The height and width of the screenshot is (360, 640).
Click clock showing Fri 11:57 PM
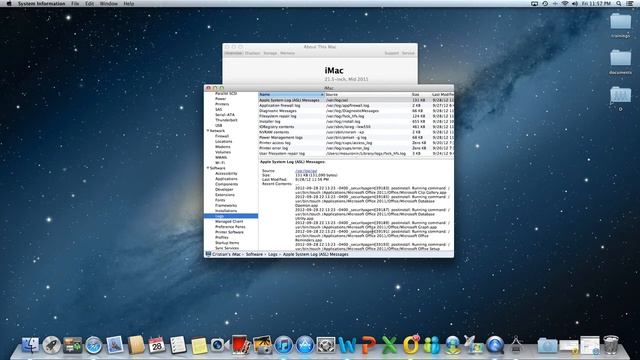[x=596, y=3]
